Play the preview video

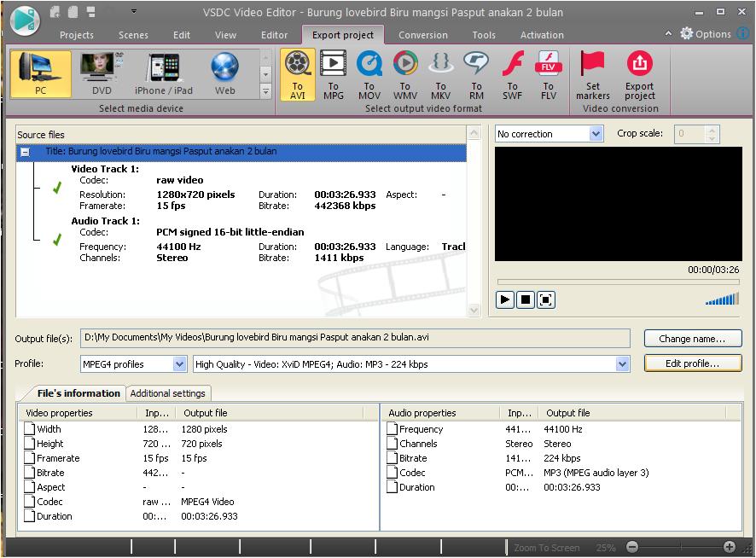505,299
